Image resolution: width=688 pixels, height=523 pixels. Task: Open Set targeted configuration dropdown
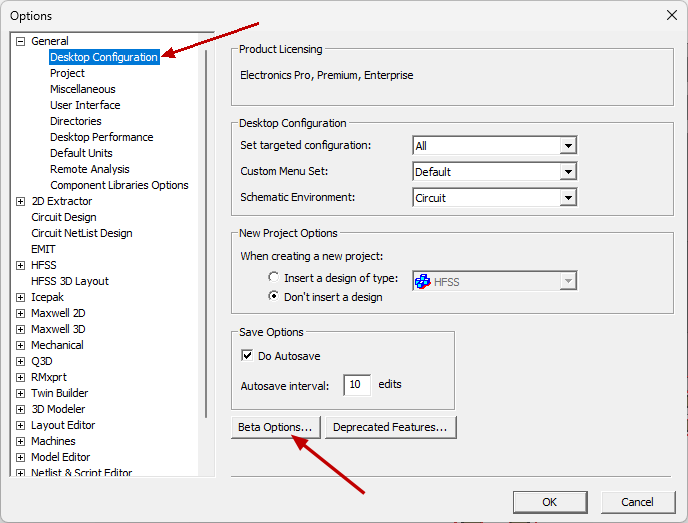tap(494, 146)
